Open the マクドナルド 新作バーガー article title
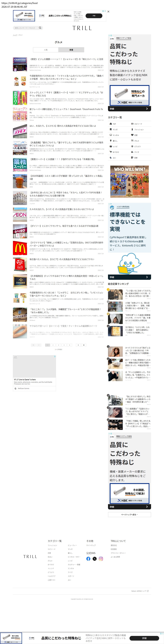The width and height of the screenshot is (164, 644). [x=66, y=244]
